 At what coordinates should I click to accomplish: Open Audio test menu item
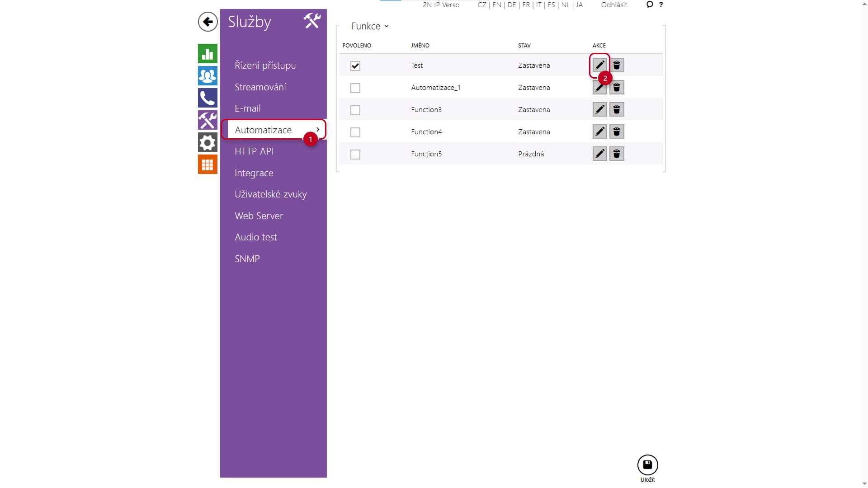pyautogui.click(x=256, y=237)
